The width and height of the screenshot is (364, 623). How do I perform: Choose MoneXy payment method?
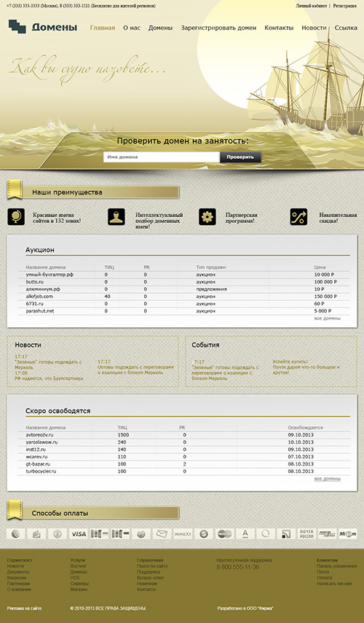183,533
